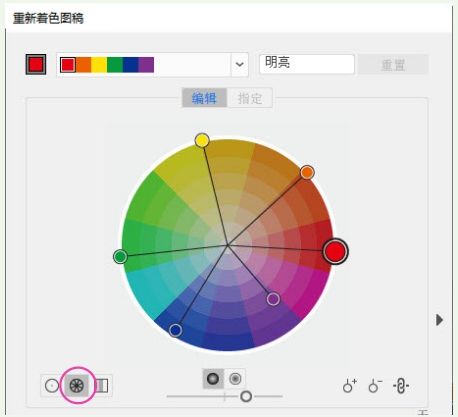The height and width of the screenshot is (417, 458).
Task: Switch to the 编辑 tab
Action: tap(204, 98)
